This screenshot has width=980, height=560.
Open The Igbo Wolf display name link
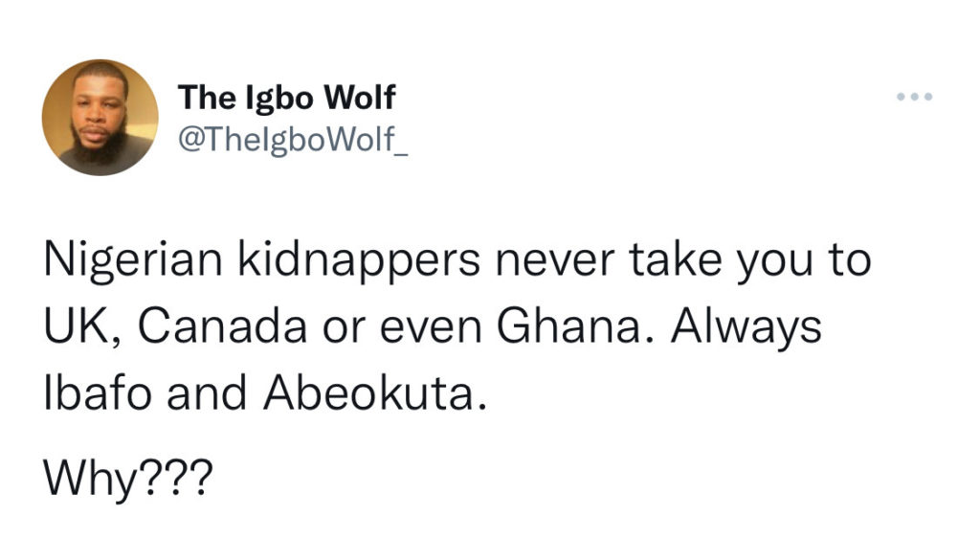[287, 97]
